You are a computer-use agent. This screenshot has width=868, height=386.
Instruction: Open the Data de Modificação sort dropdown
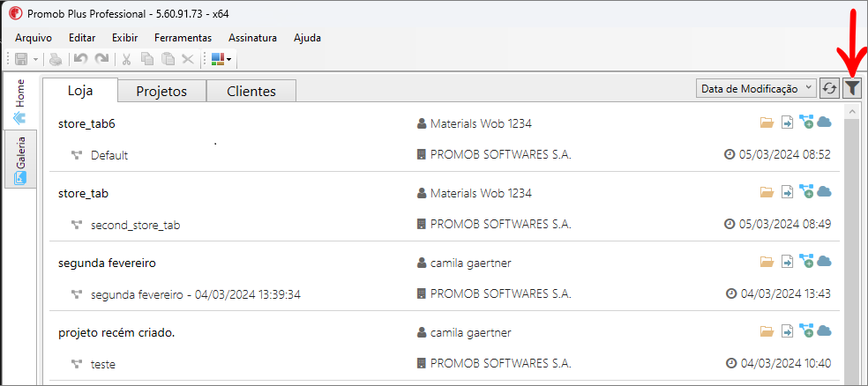tap(756, 88)
